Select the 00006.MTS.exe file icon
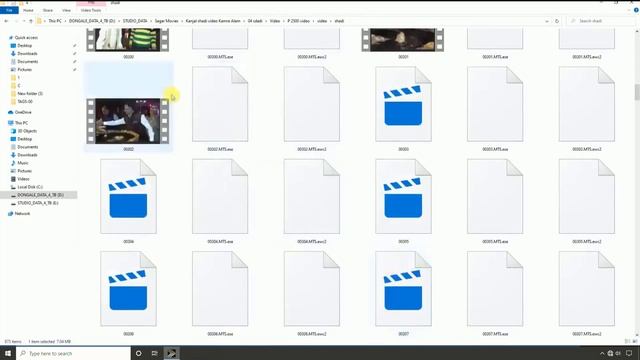 [x=220, y=289]
